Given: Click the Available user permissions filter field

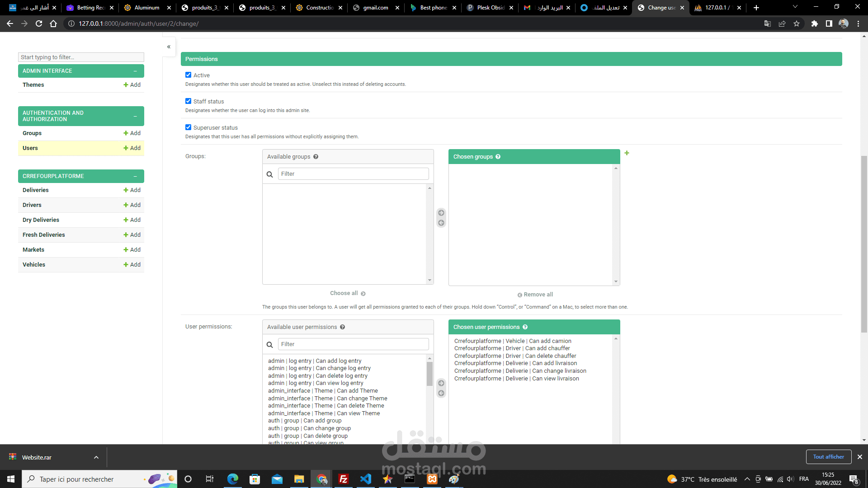Looking at the screenshot, I should pyautogui.click(x=354, y=344).
